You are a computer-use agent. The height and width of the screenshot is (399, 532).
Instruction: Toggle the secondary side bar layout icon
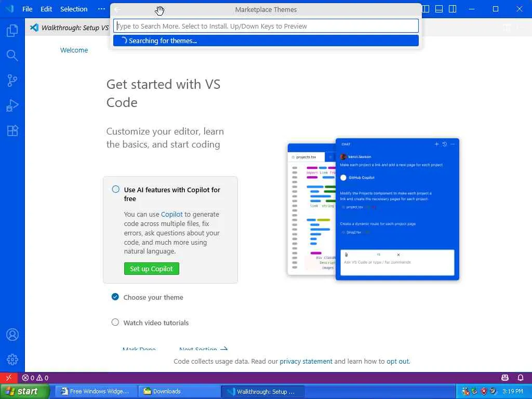[453, 9]
